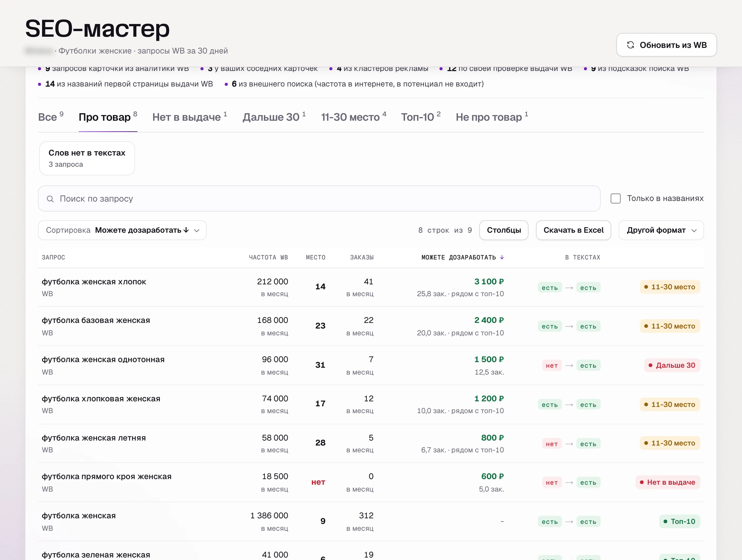Select row футболка базовая женская
This screenshot has height=560, width=742.
[x=371, y=326]
